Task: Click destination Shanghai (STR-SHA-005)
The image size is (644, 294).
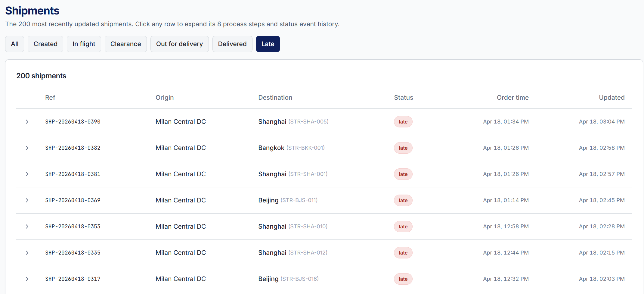Action: point(293,122)
